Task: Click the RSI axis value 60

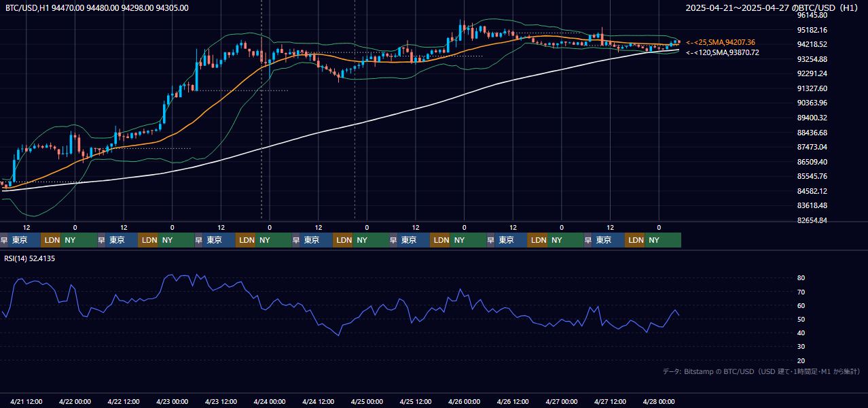Action: point(801,305)
